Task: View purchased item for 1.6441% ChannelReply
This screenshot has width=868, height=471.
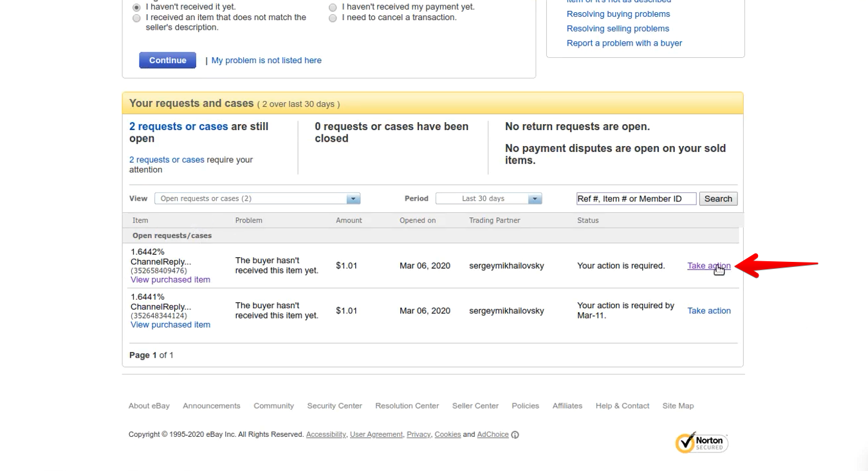Action: (171, 325)
